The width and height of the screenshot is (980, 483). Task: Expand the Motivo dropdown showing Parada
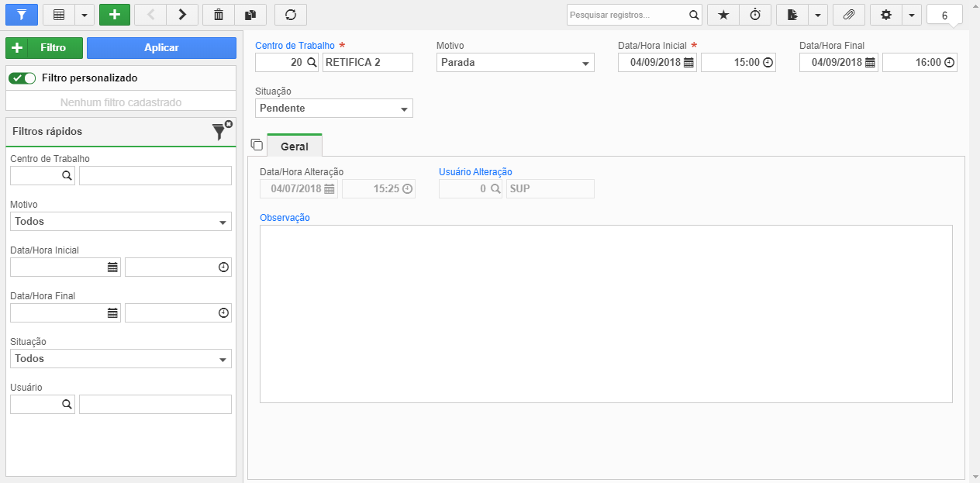tap(516, 63)
